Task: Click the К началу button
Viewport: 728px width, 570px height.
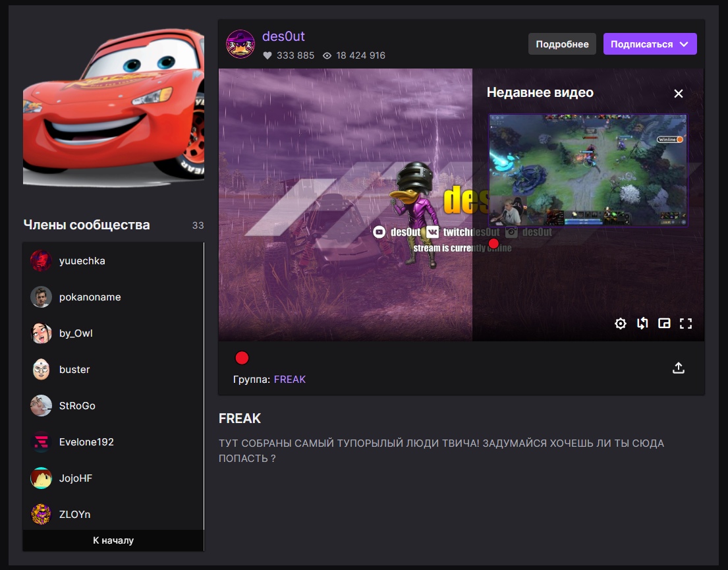Action: click(113, 540)
